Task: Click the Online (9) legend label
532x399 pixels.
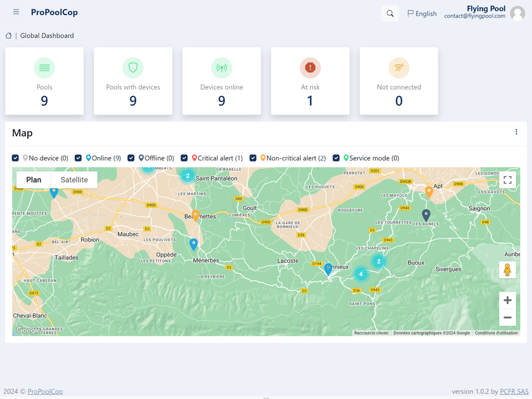Action: coord(106,158)
